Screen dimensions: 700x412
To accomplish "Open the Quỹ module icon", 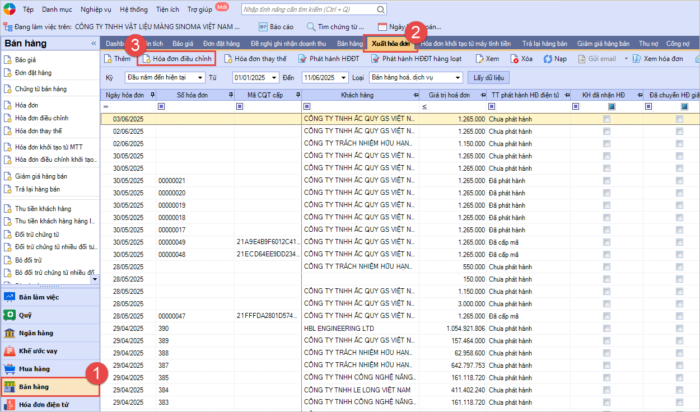I will (x=10, y=316).
